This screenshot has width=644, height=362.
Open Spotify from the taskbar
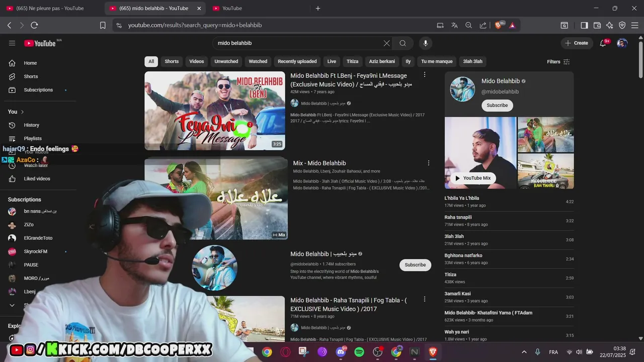[x=359, y=352]
